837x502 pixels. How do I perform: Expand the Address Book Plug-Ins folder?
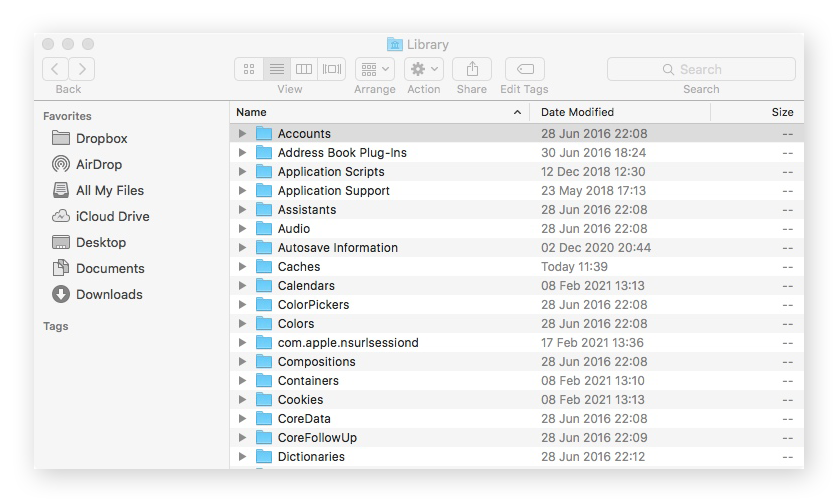pos(242,153)
